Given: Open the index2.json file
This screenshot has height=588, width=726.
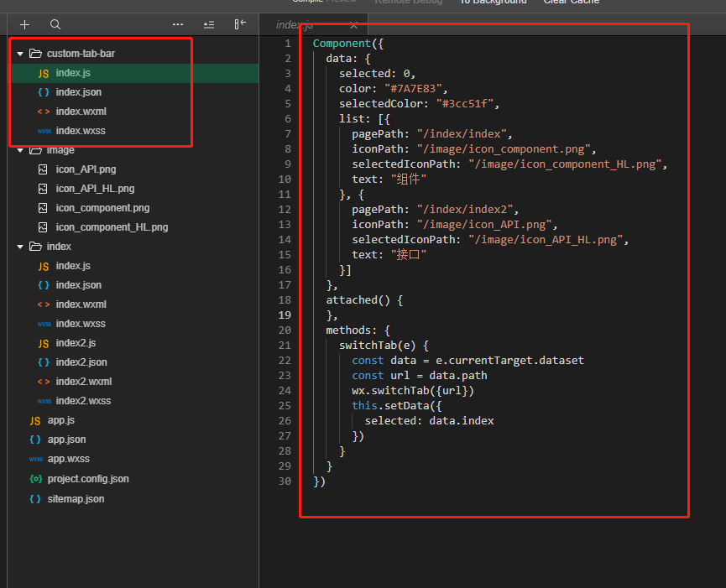Looking at the screenshot, I should coord(81,362).
